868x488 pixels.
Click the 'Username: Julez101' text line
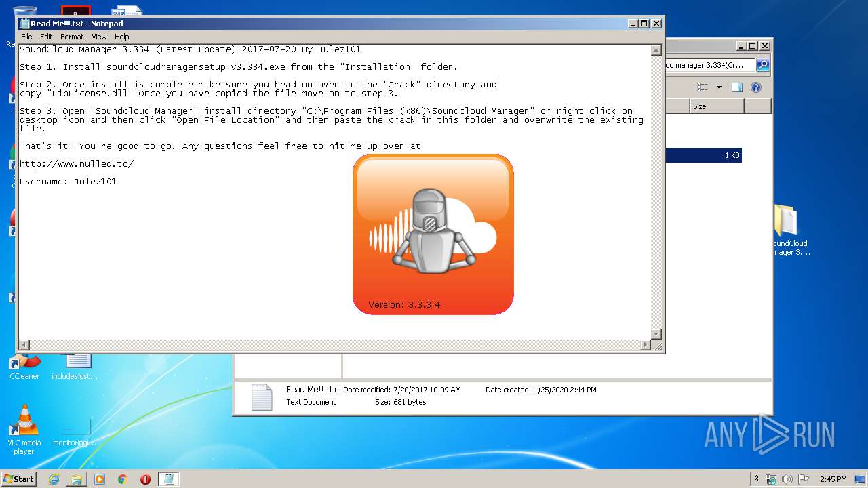coord(68,182)
